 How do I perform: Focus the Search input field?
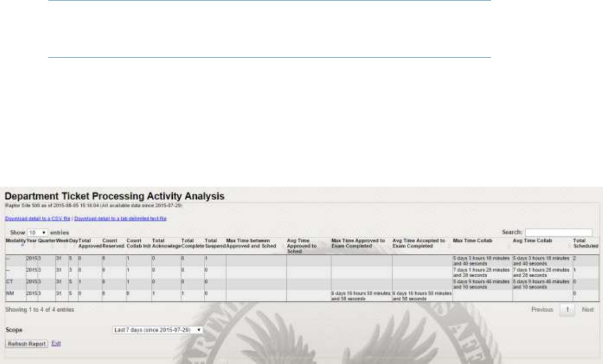tap(559, 233)
